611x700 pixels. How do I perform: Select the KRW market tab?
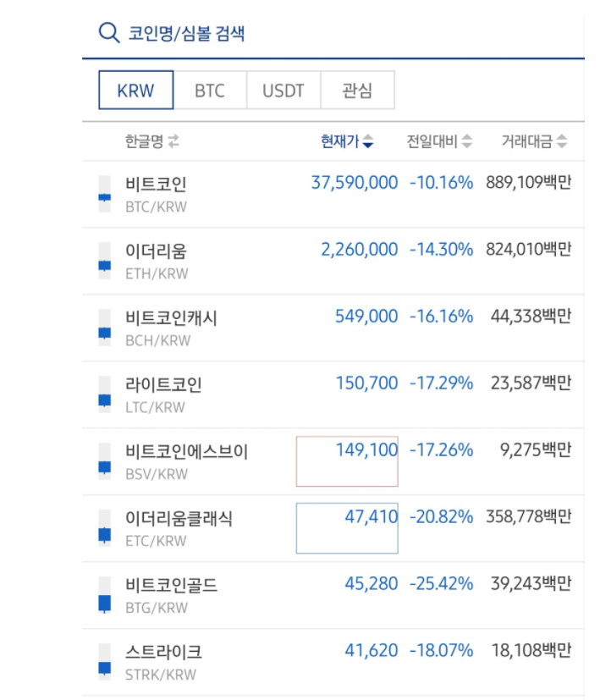pyautogui.click(x=136, y=90)
